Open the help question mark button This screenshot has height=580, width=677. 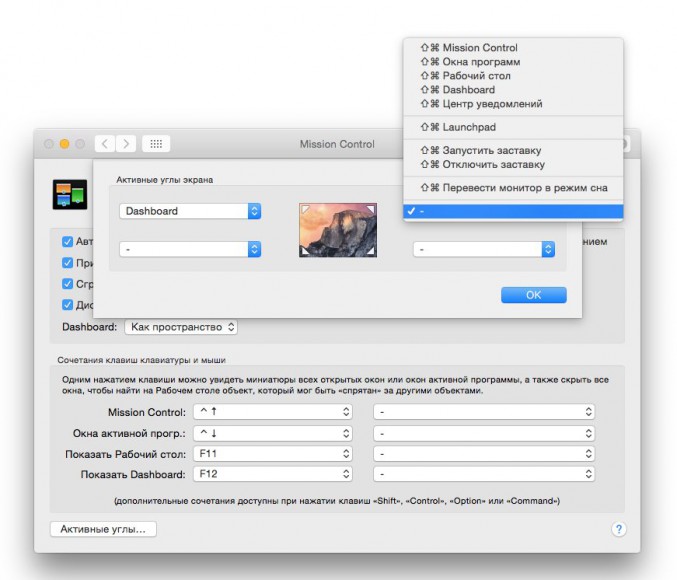point(618,529)
